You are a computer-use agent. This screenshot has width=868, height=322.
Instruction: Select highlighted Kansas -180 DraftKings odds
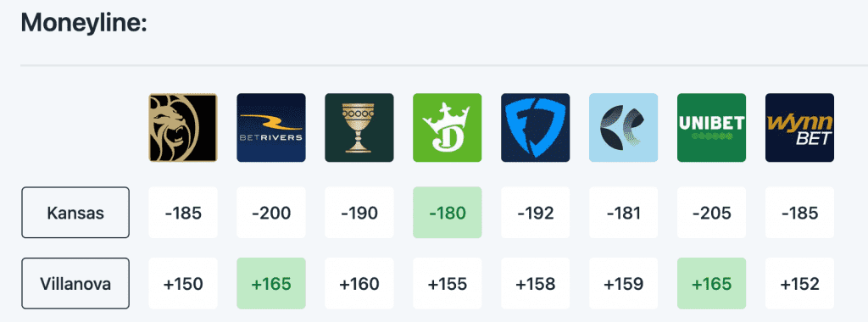point(448,213)
